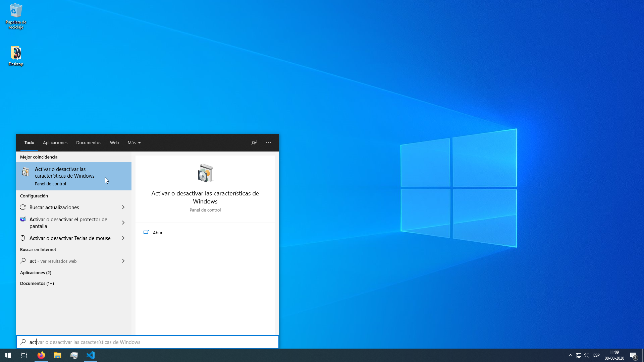
Task: Switch to Visual Studio Code in taskbar
Action: [x=91, y=355]
